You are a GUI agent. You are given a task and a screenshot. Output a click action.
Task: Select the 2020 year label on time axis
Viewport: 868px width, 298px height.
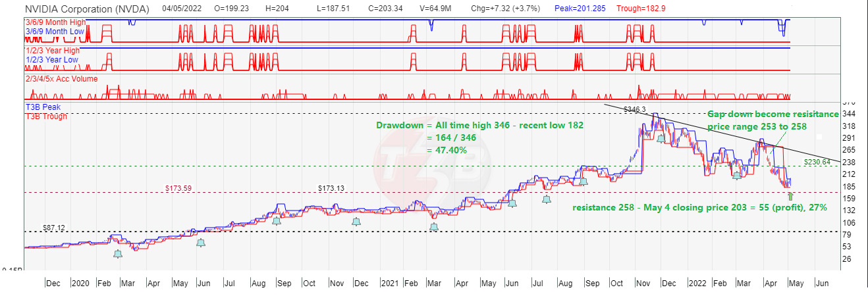pos(80,284)
